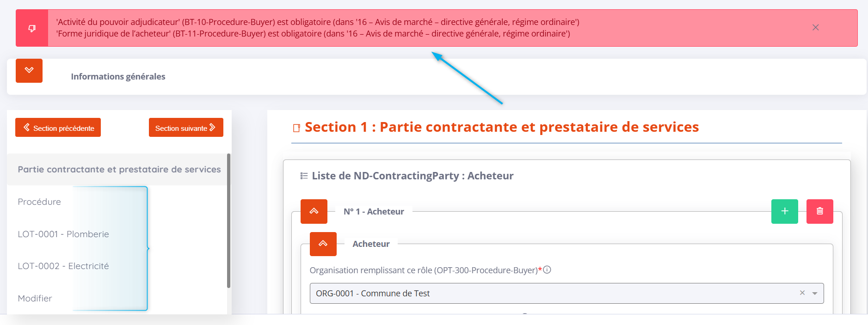This screenshot has height=325, width=868.
Task: Click the sidebar navigation scrollbar
Action: [x=228, y=222]
